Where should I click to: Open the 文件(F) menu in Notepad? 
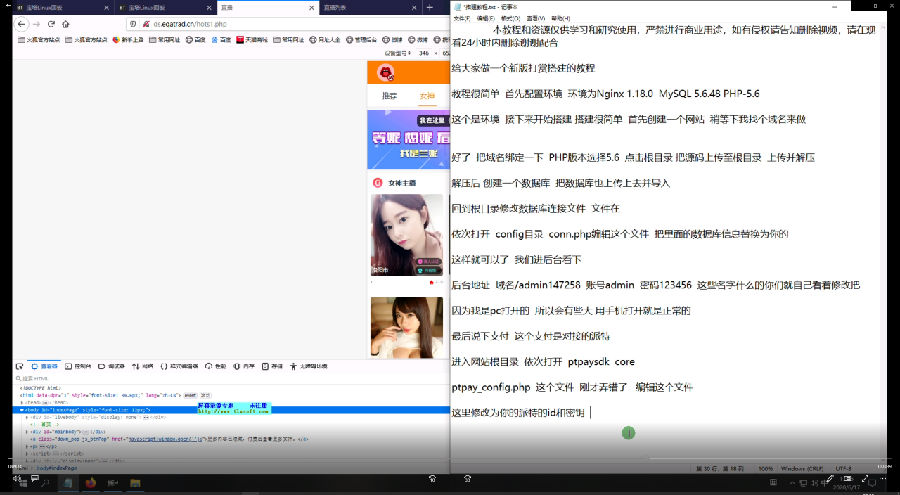click(x=461, y=18)
